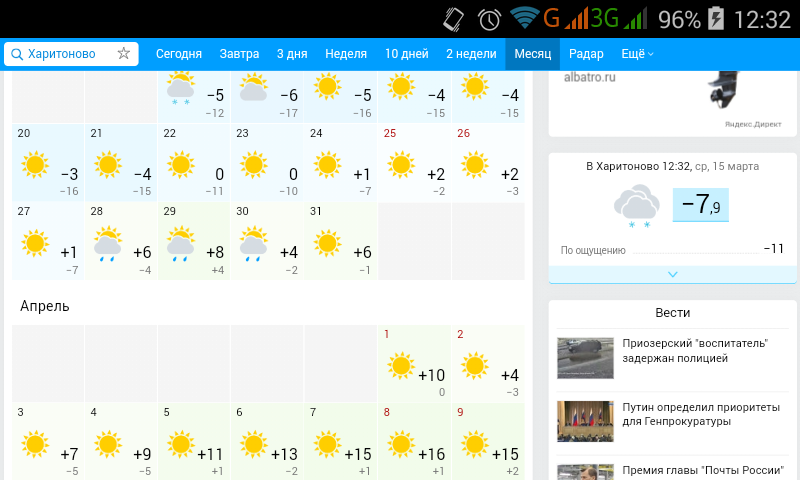Image resolution: width=800 pixels, height=480 pixels.
Task: Click thumbnail of Путин Генпрокуратура news
Action: (x=585, y=421)
